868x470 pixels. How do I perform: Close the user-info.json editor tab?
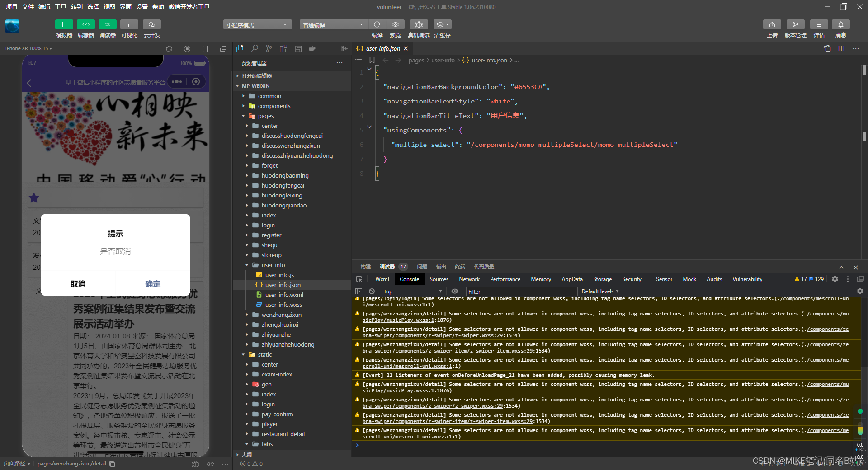(x=406, y=48)
